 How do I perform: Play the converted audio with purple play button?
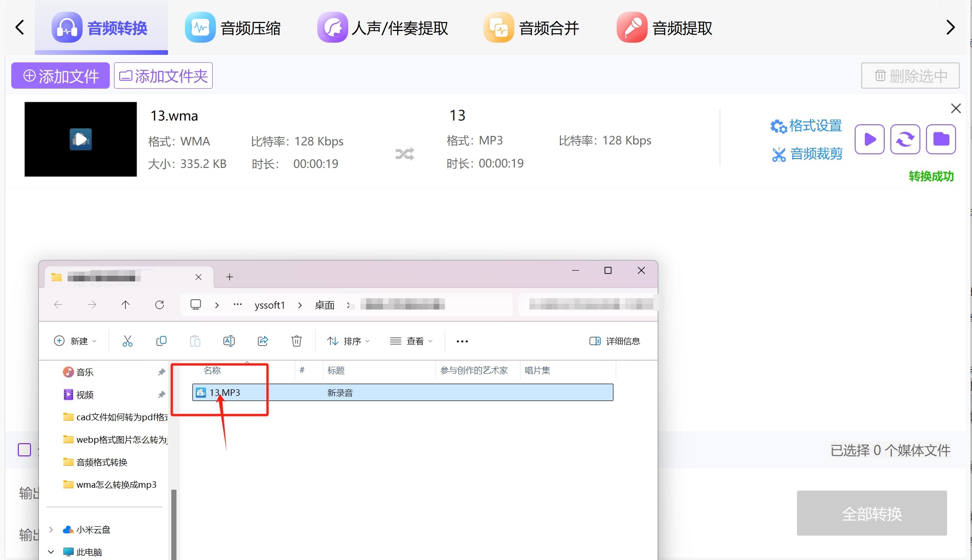[x=869, y=139]
